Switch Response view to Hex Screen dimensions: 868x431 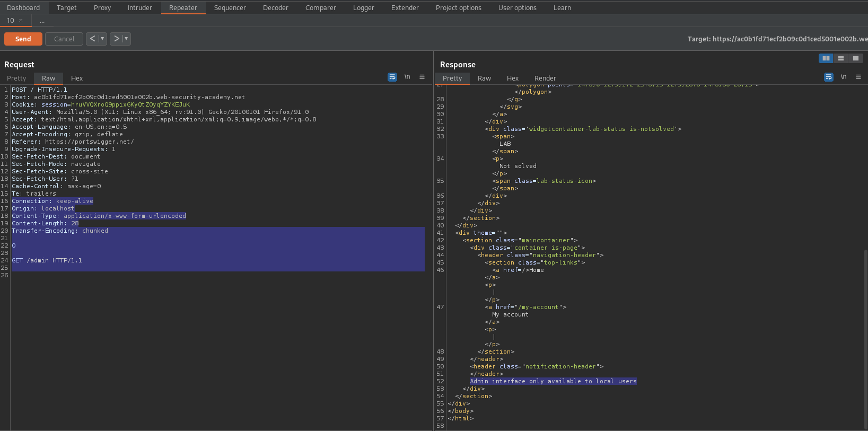(513, 78)
